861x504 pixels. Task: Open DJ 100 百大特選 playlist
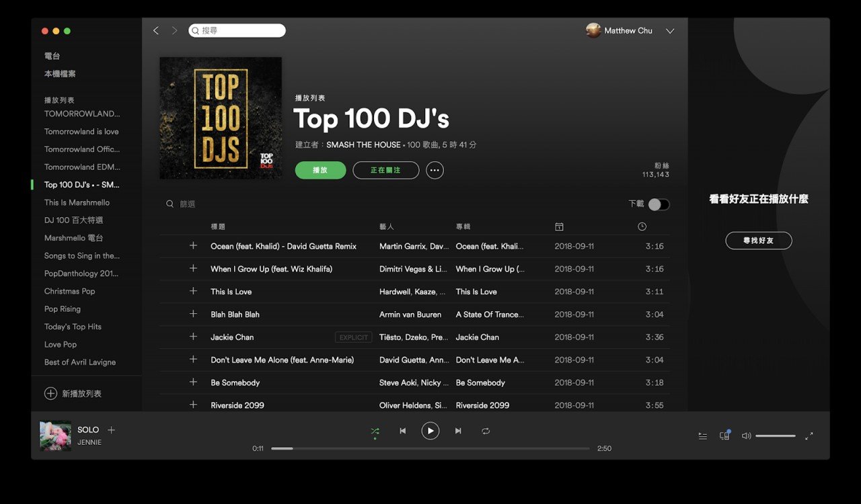point(73,220)
